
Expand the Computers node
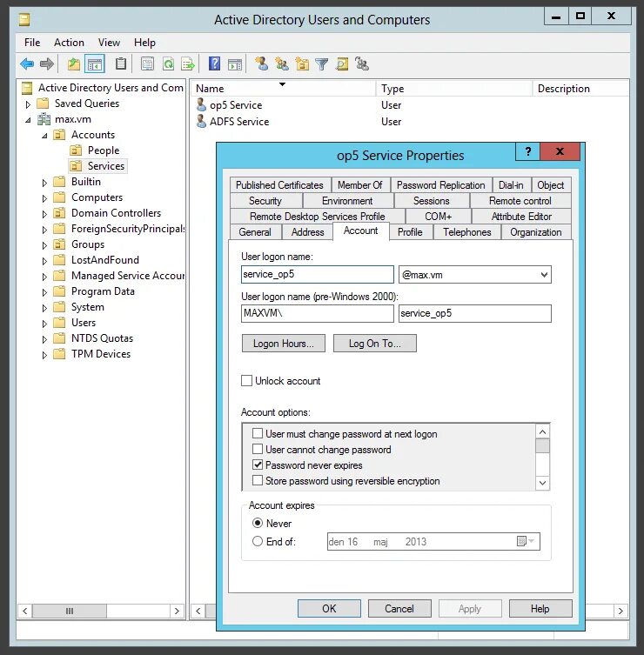click(44, 198)
